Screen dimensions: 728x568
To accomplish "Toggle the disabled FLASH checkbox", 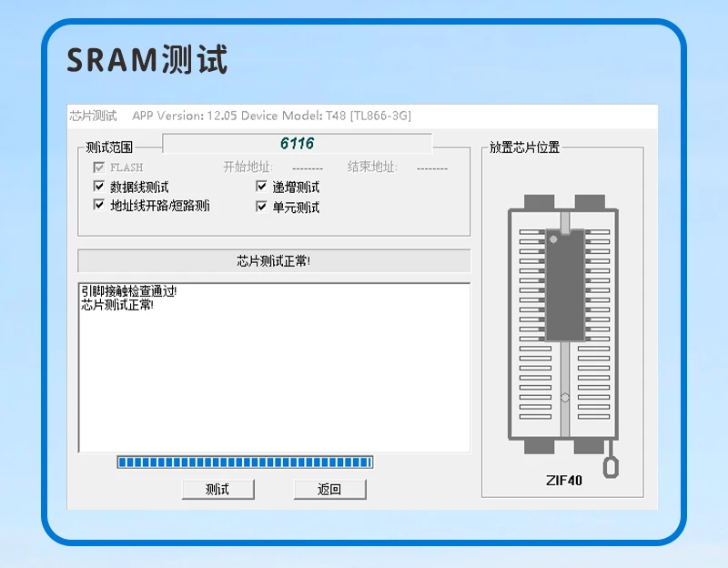I will point(99,167).
